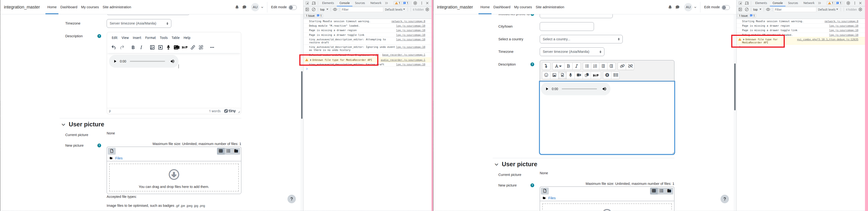
Task: Click Redo in the TinyMCE editor toolbar
Action: [122, 47]
